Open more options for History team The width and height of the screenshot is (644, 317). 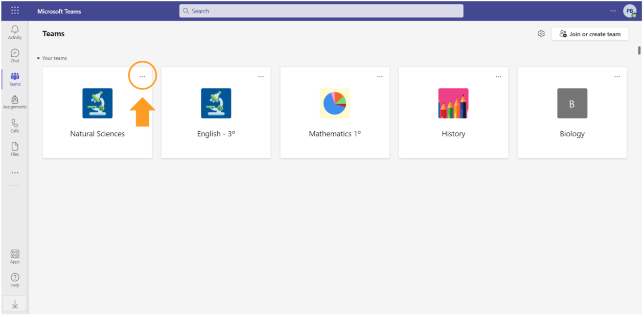498,77
